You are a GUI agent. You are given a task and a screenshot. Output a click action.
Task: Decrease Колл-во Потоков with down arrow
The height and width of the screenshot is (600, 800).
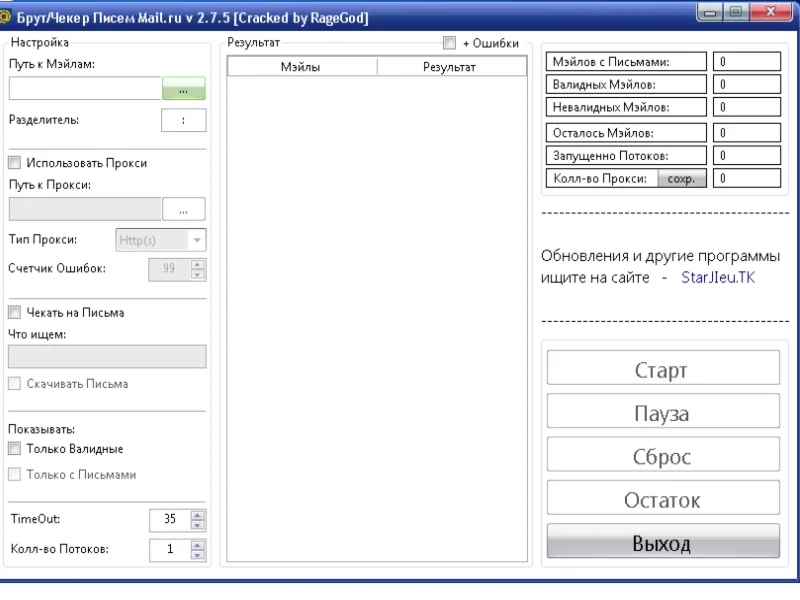pos(197,555)
